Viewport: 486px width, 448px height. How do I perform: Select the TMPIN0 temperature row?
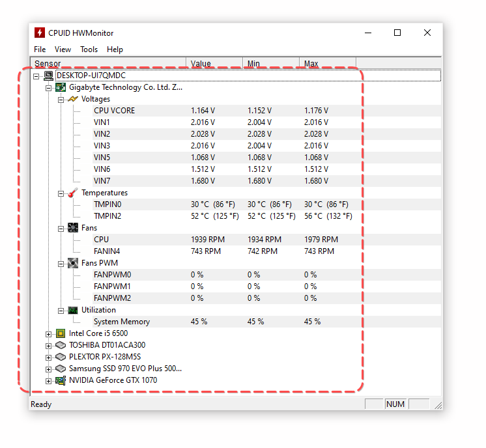click(x=266, y=204)
